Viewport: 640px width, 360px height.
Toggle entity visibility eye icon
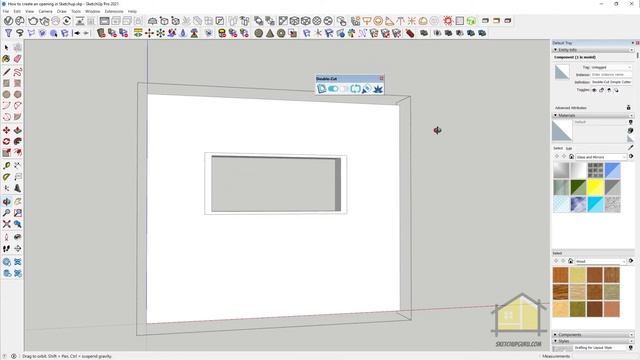pyautogui.click(x=594, y=90)
